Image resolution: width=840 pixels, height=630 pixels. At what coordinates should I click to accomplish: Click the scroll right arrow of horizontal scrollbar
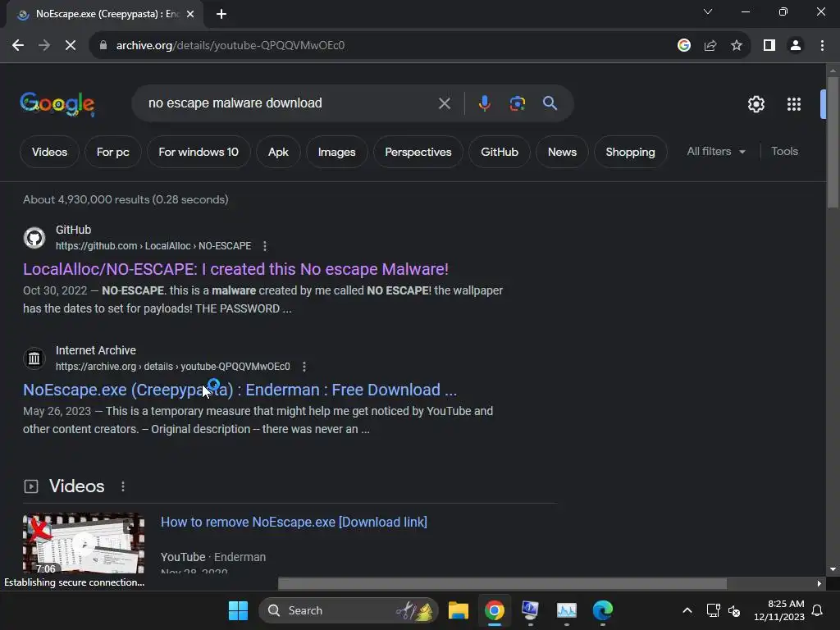pos(819,583)
